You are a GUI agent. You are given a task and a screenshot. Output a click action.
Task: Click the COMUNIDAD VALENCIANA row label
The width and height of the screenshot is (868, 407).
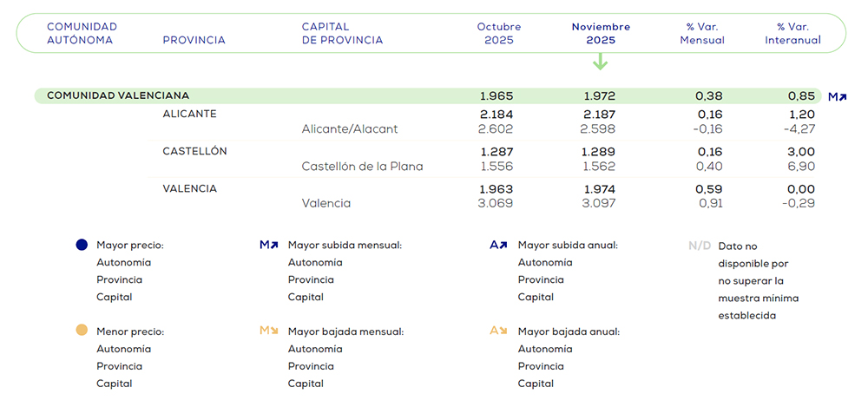tap(118, 95)
